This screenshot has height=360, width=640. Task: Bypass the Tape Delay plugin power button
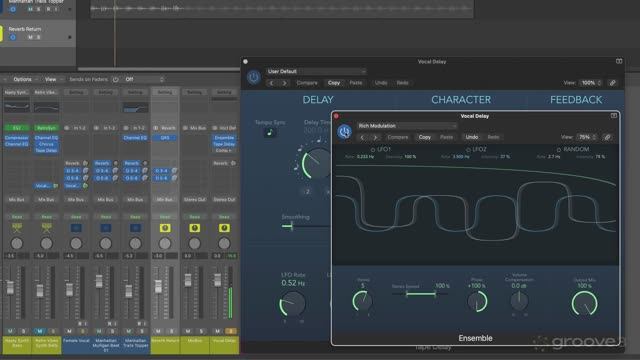tap(253, 77)
